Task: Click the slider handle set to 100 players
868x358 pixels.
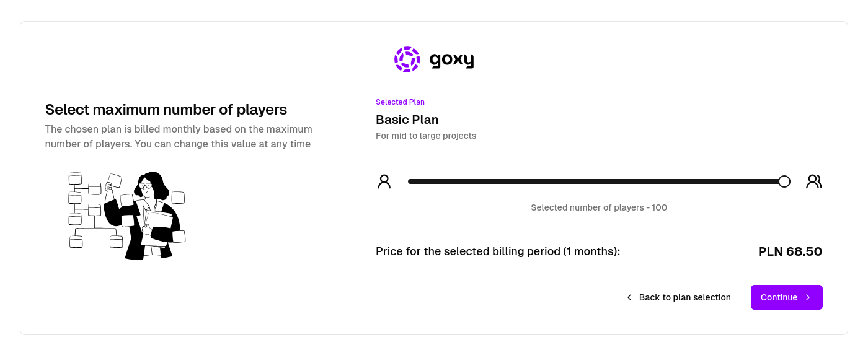Action: 784,181
